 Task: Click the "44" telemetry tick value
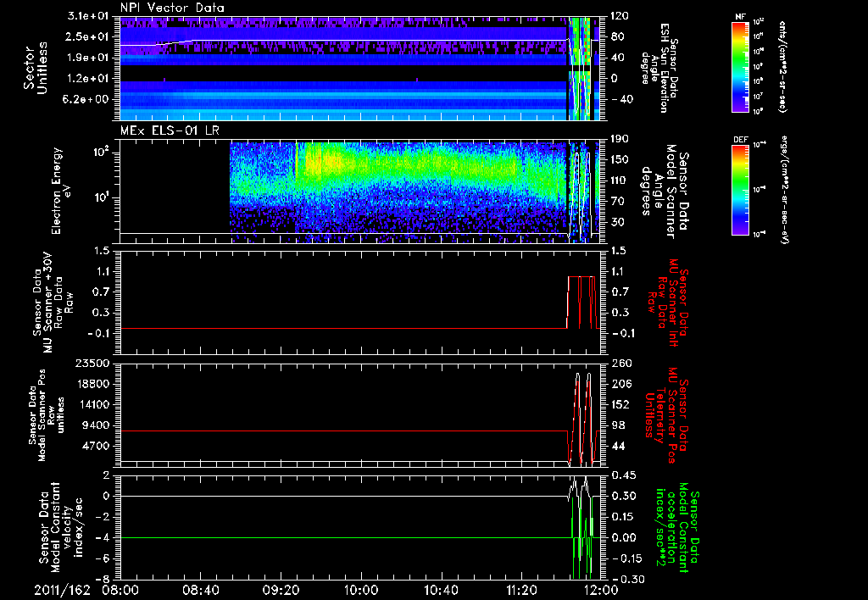click(617, 446)
